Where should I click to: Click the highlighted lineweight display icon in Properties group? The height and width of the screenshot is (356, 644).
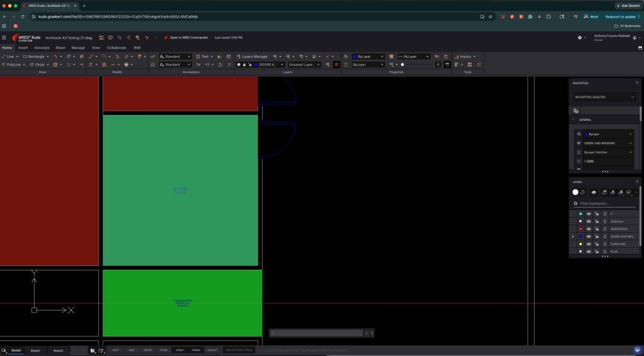[x=447, y=64]
